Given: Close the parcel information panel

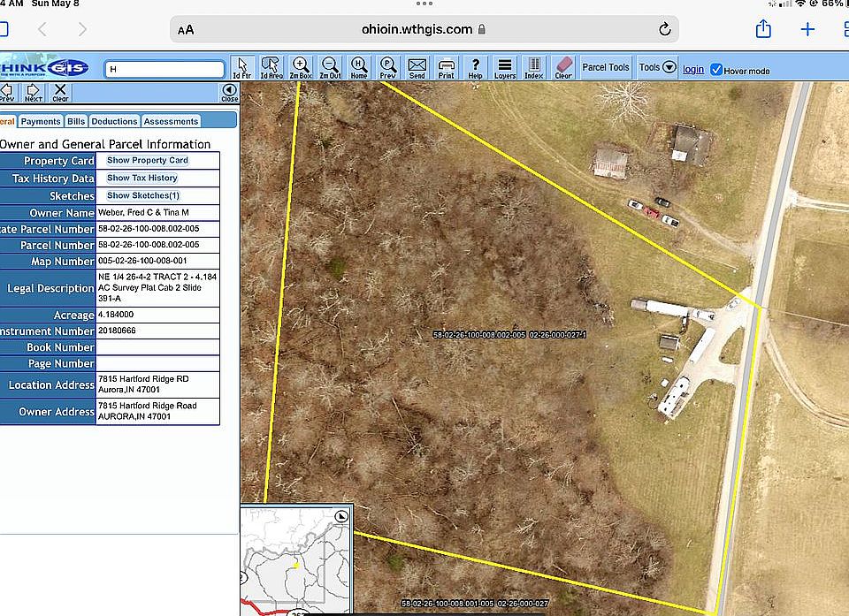Looking at the screenshot, I should point(229,92).
